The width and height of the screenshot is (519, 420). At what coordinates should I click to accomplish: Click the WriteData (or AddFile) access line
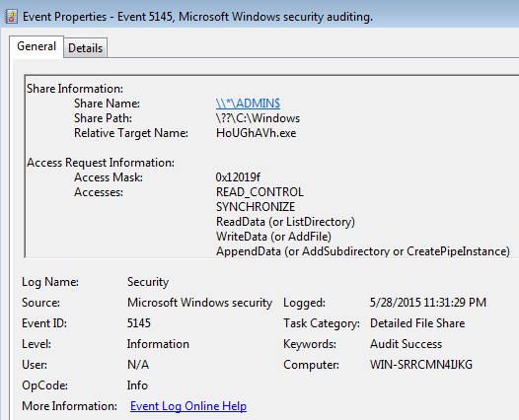pyautogui.click(x=273, y=237)
